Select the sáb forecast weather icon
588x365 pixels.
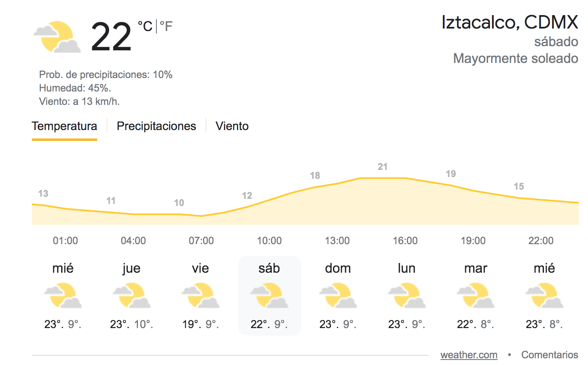pos(269,296)
